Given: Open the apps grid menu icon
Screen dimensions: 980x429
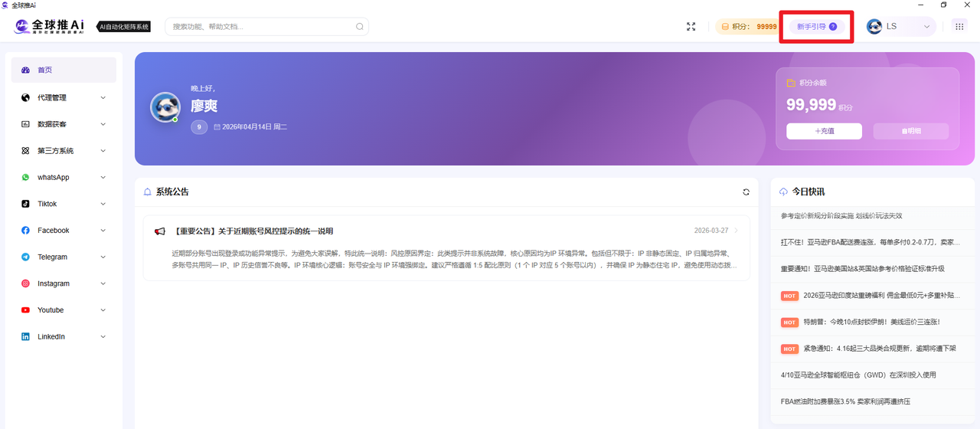Looking at the screenshot, I should coord(959,26).
